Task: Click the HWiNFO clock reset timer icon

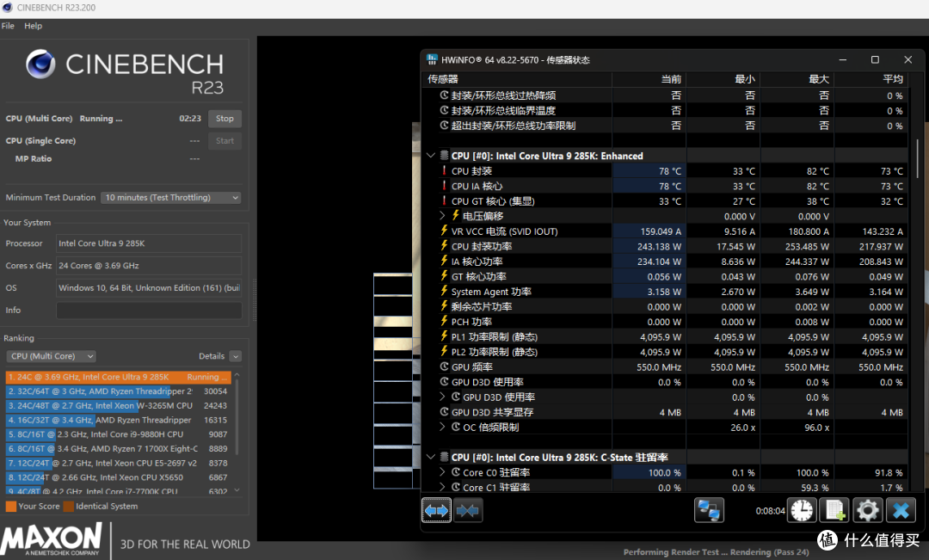Action: [x=802, y=510]
